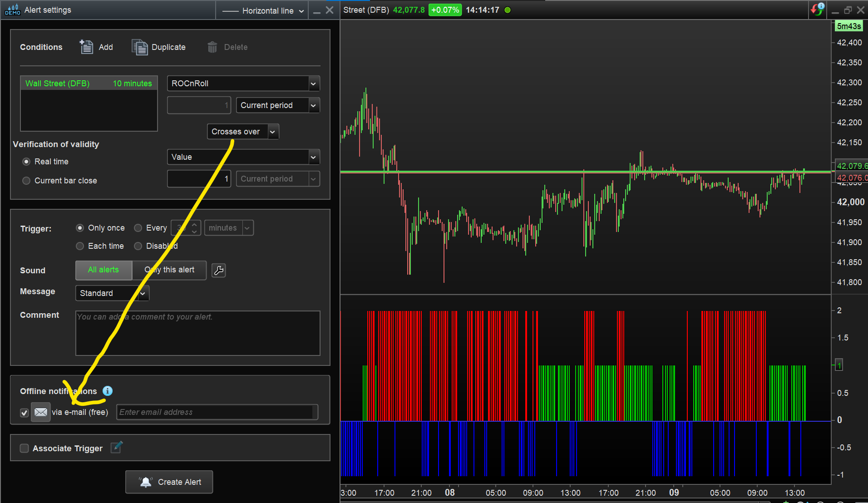Click the email address input field
Viewport: 868px width, 503px height.
pyautogui.click(x=217, y=412)
